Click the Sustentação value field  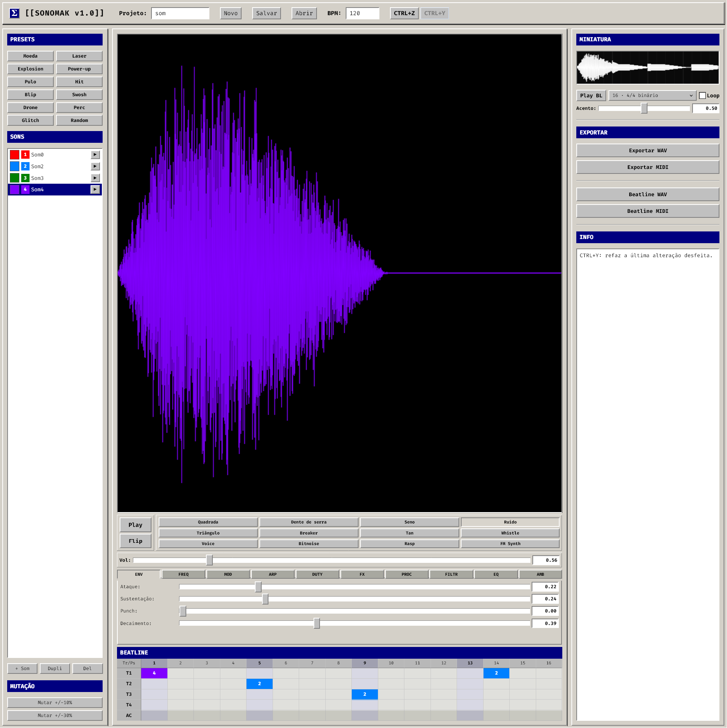[x=546, y=599]
